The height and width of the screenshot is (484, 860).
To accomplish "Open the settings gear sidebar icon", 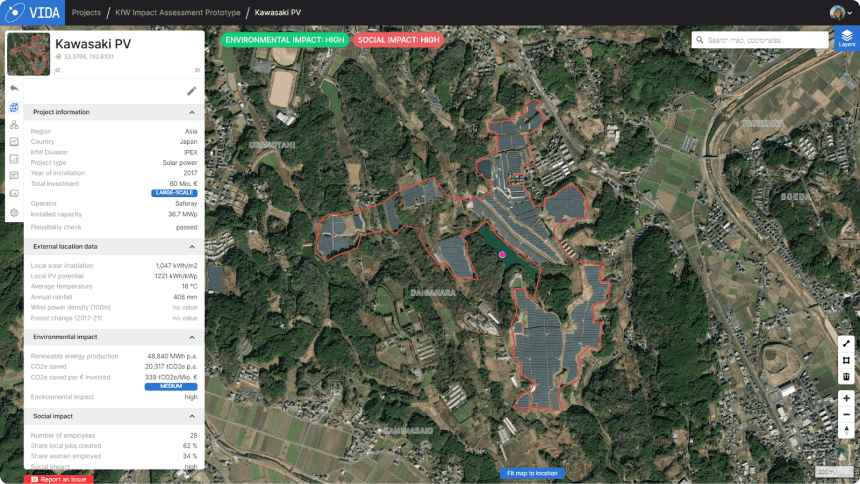I will tap(14, 212).
